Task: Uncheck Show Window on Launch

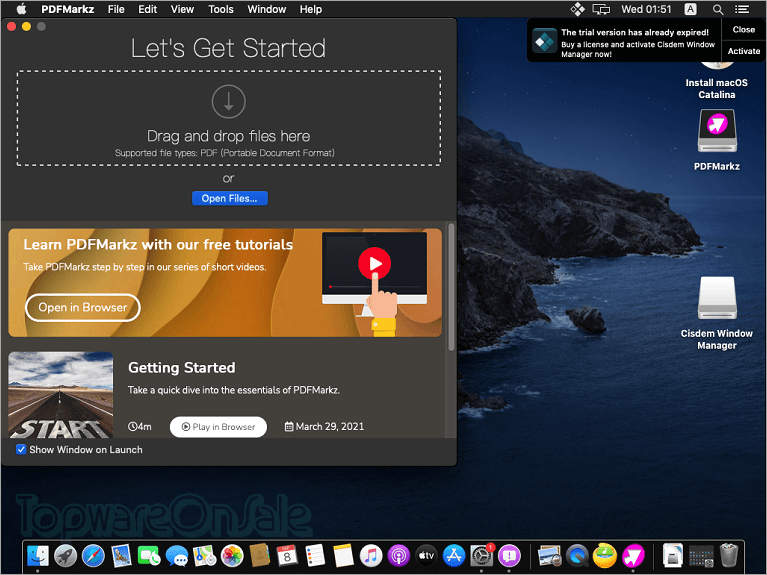Action: click(21, 449)
